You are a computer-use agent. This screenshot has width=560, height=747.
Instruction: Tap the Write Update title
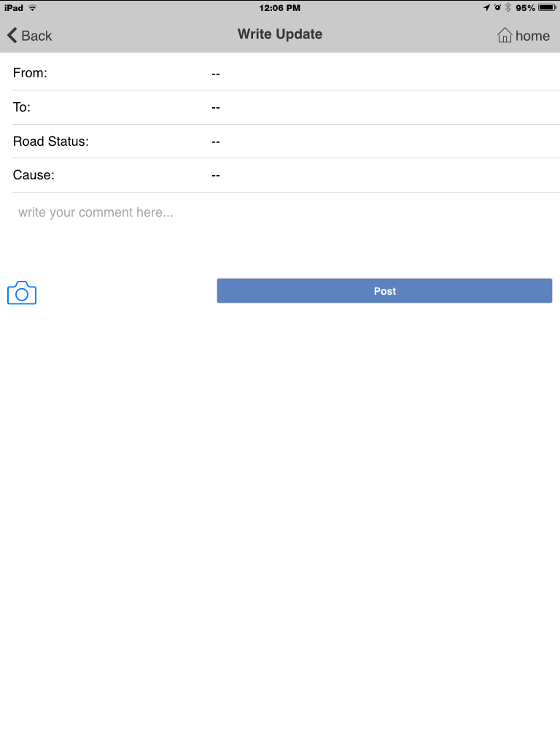(x=280, y=34)
